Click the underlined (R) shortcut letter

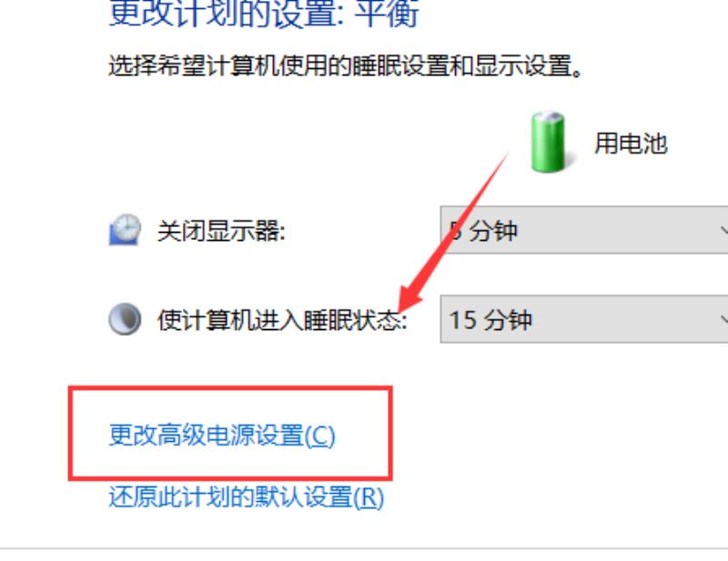click(x=369, y=497)
